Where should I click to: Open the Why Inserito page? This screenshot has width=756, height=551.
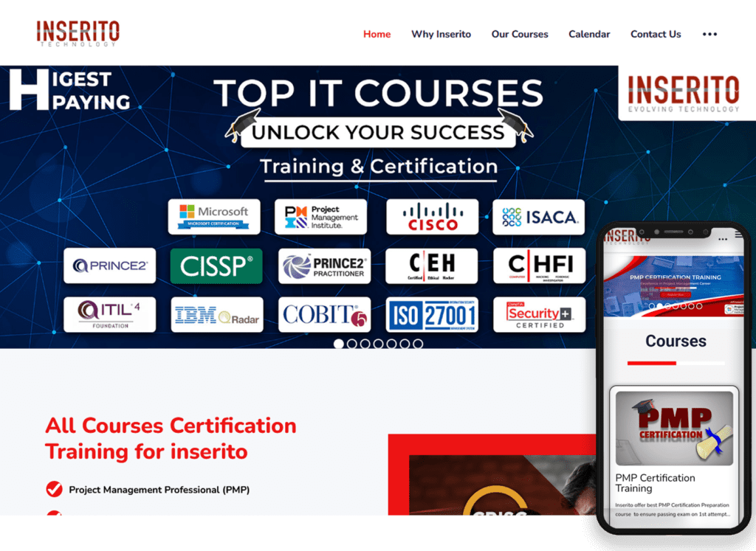coord(441,34)
